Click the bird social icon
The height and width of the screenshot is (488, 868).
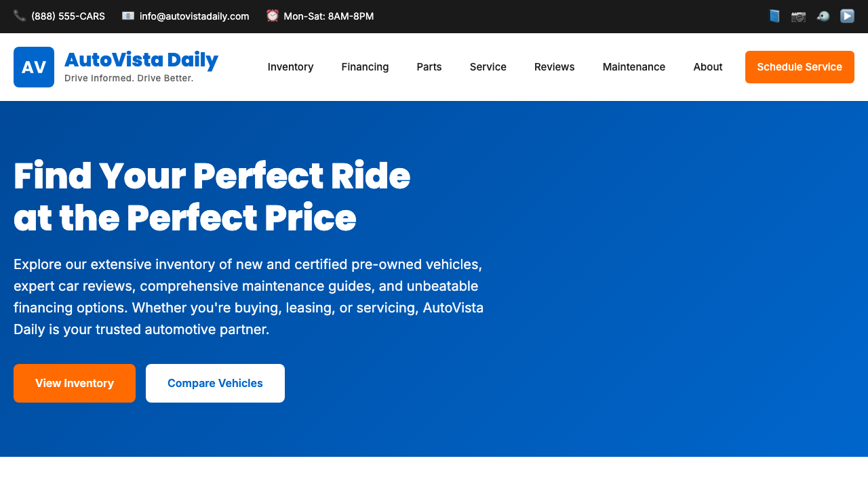823,16
